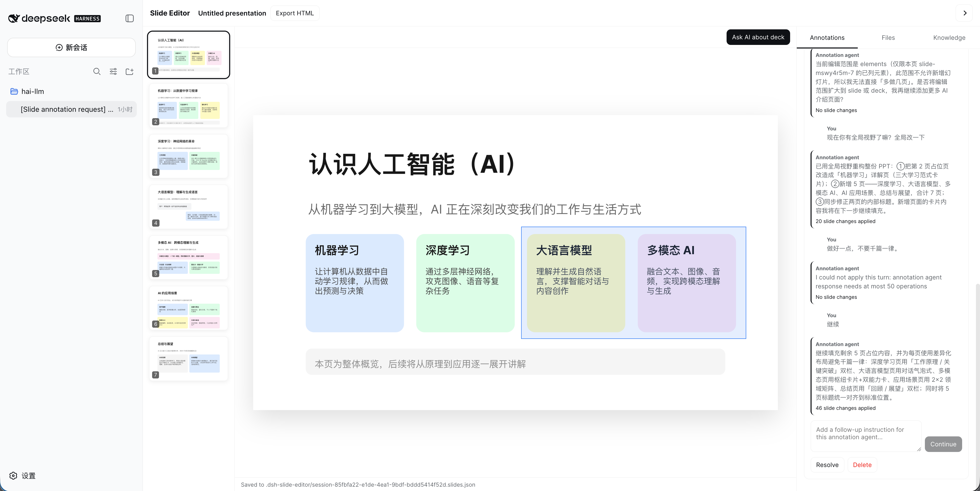Switch to Knowledge tab
This screenshot has width=980, height=491.
point(949,38)
